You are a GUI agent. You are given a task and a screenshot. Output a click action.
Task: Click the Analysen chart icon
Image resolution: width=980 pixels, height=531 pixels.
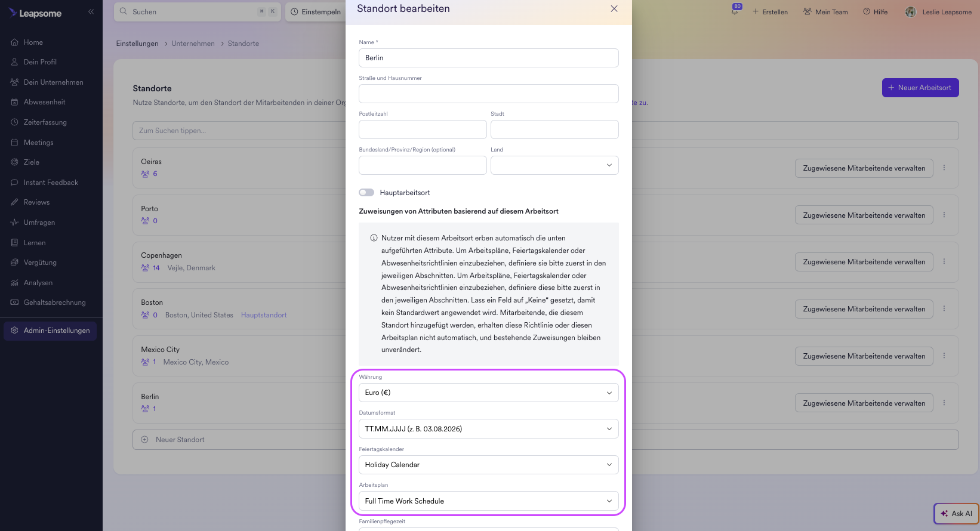pos(14,283)
